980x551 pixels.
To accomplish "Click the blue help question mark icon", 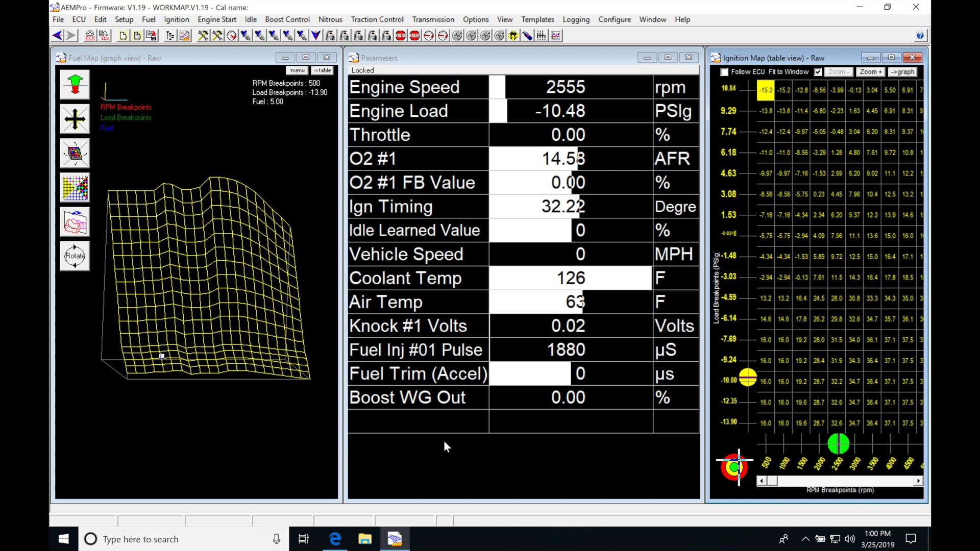I will (920, 35).
